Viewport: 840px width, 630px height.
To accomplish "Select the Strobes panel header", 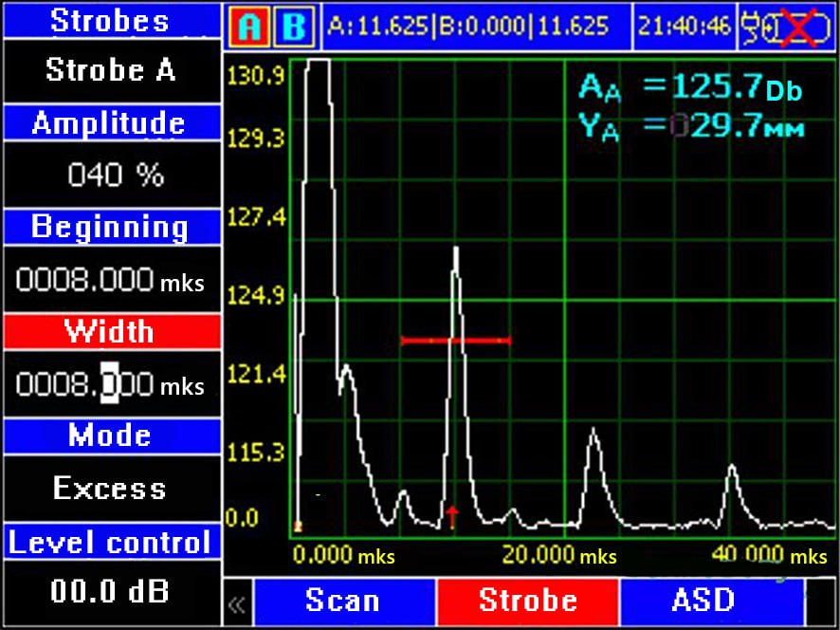I will pyautogui.click(x=110, y=20).
